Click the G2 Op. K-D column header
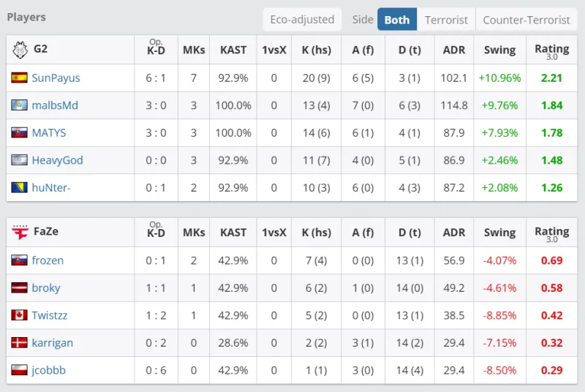Image resolution: width=585 pixels, height=392 pixels. (x=156, y=50)
